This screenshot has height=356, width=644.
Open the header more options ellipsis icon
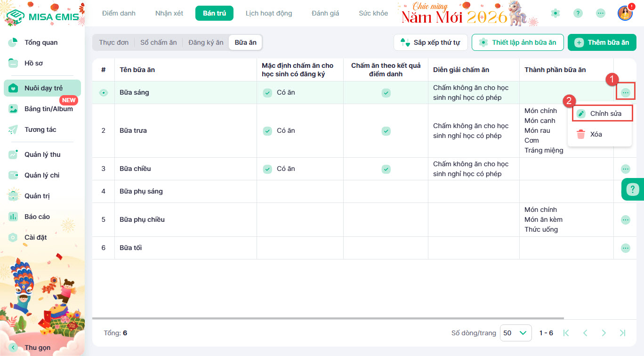[601, 13]
